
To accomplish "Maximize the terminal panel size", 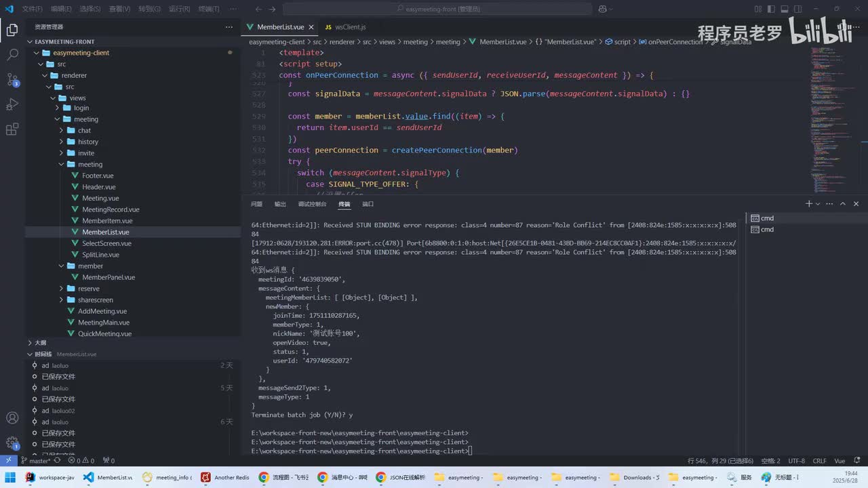I will click(843, 203).
